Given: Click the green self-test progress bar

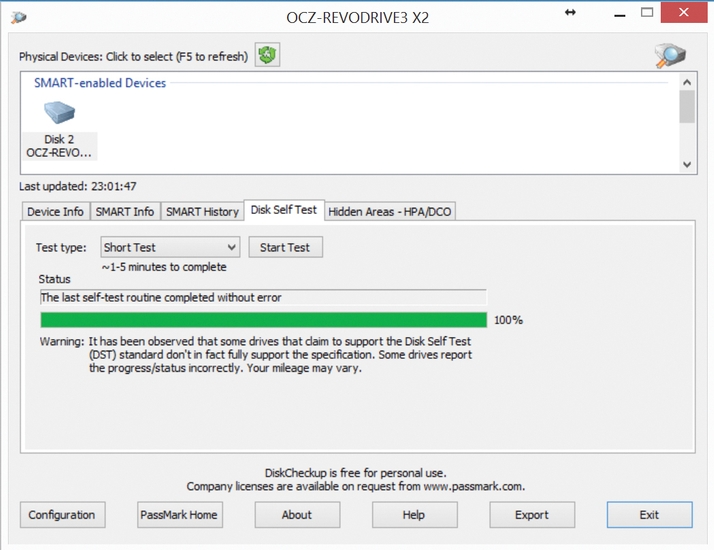Looking at the screenshot, I should (264, 320).
